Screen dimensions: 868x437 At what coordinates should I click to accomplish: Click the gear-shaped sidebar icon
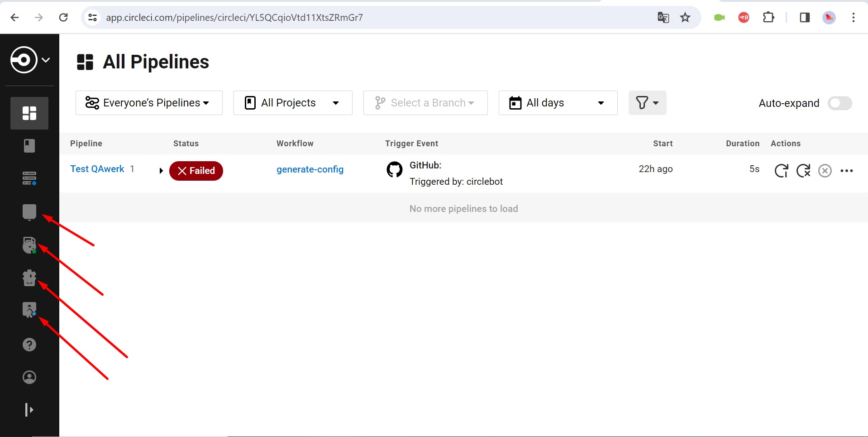pyautogui.click(x=29, y=278)
